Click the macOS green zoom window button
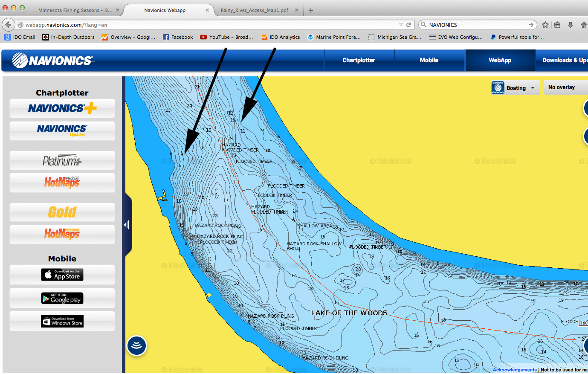Screen dimensions: 588x374 point(22,8)
